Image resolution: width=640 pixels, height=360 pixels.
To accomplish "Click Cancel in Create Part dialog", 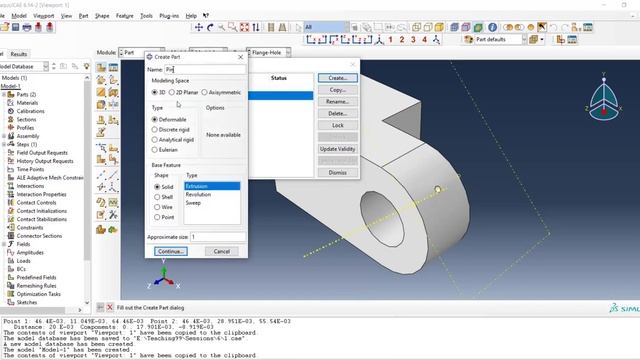I will (x=222, y=251).
